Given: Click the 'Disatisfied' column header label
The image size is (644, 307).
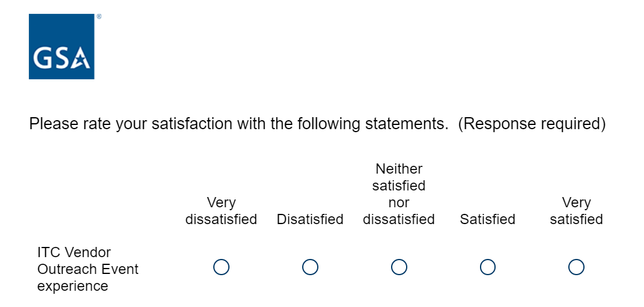Looking at the screenshot, I should click(x=310, y=219).
